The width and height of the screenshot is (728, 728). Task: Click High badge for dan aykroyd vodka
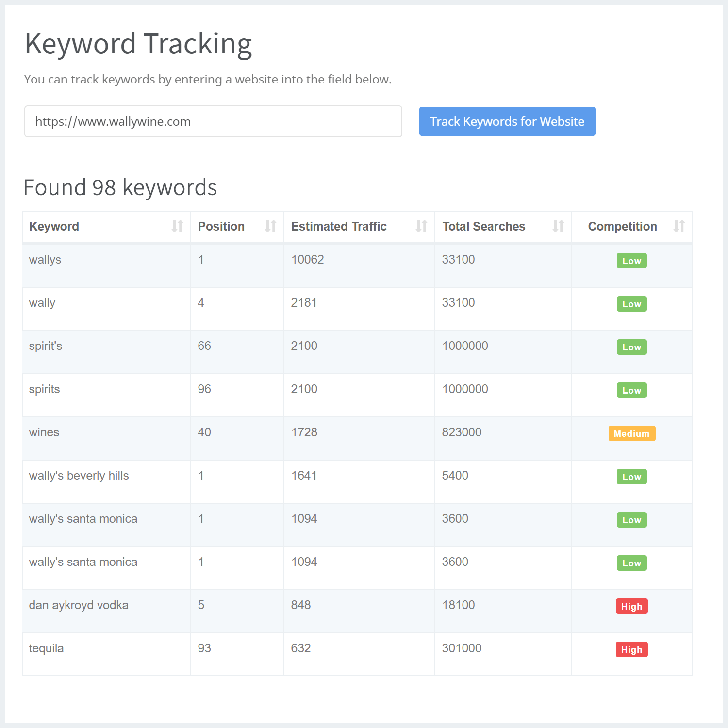pyautogui.click(x=631, y=606)
